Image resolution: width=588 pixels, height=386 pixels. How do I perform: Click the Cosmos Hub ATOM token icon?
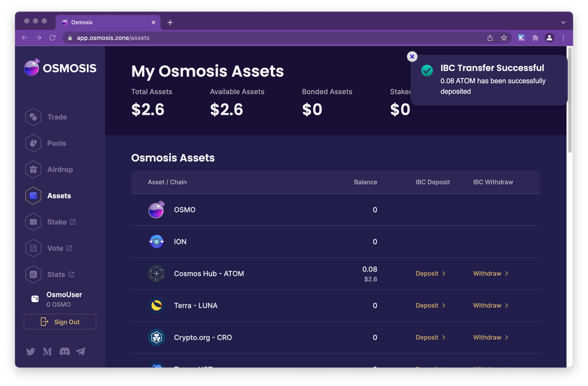point(157,274)
